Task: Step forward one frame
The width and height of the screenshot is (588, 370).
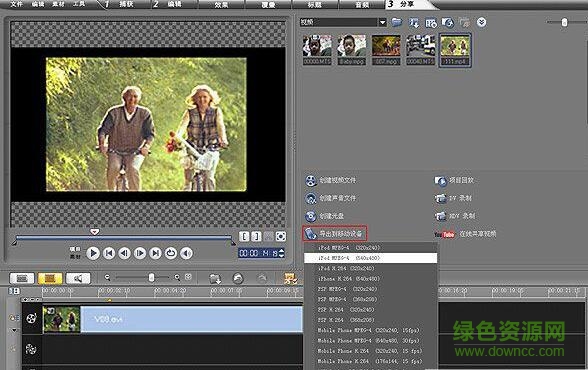Action: (x=140, y=253)
